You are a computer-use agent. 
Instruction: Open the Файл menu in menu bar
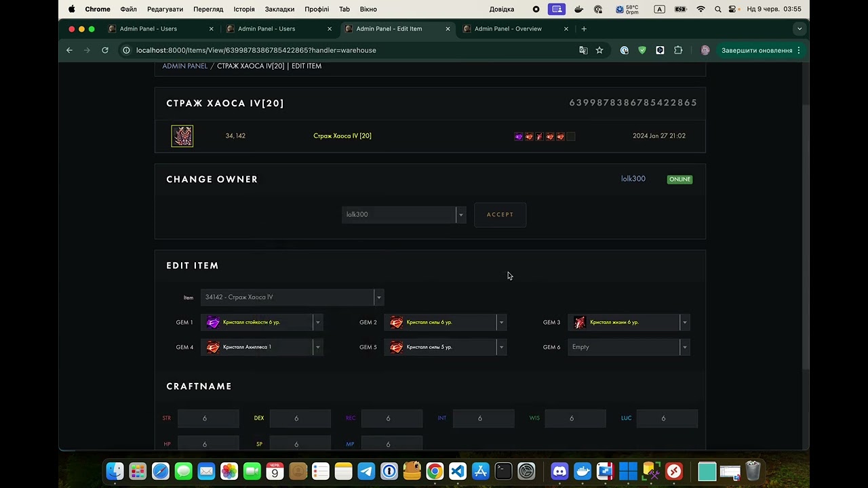tap(128, 9)
